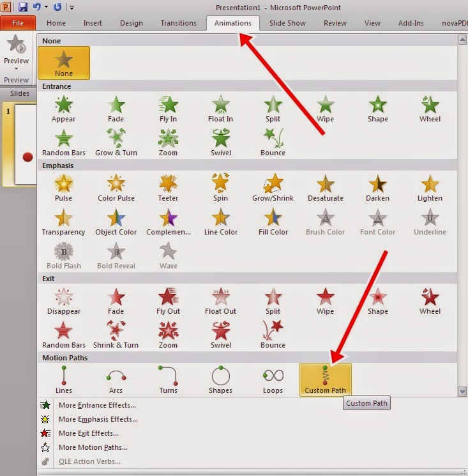Screen dimensions: 468x476
Task: Apply the exit Bounce effect
Action: [273, 335]
